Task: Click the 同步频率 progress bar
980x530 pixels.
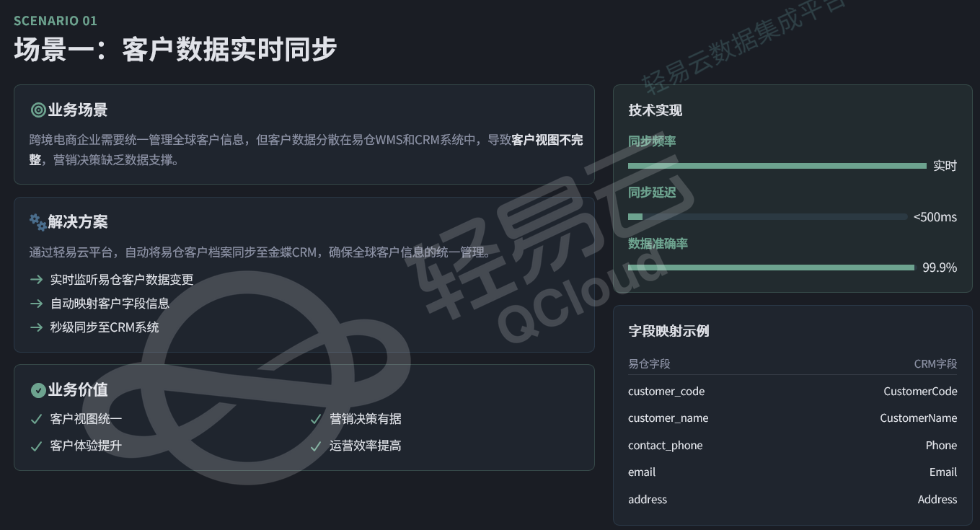Action: [777, 166]
